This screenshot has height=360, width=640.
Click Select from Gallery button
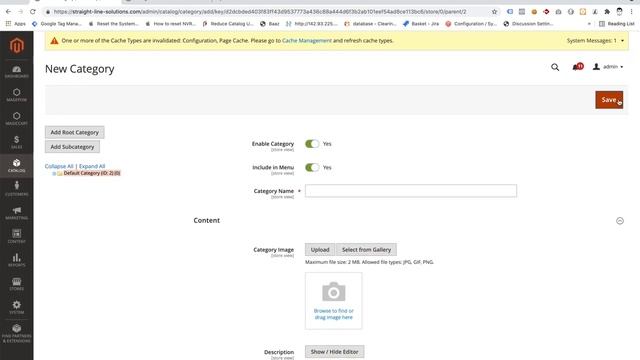pos(366,249)
